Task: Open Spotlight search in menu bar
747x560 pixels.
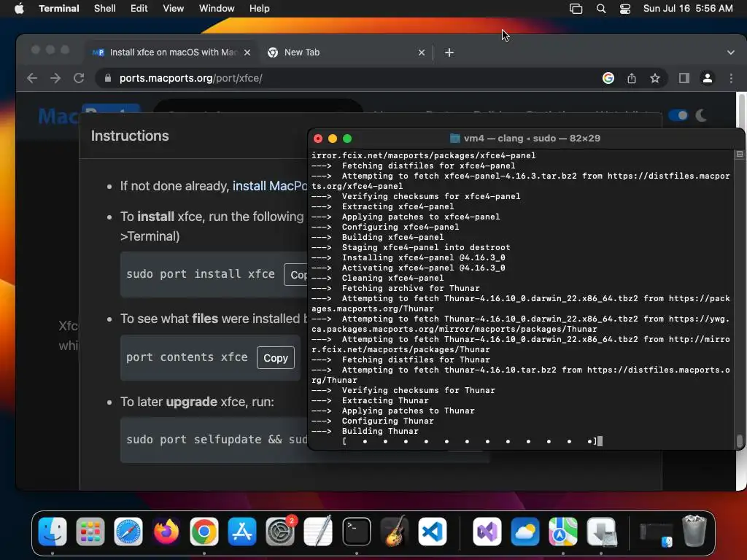Action: click(601, 9)
